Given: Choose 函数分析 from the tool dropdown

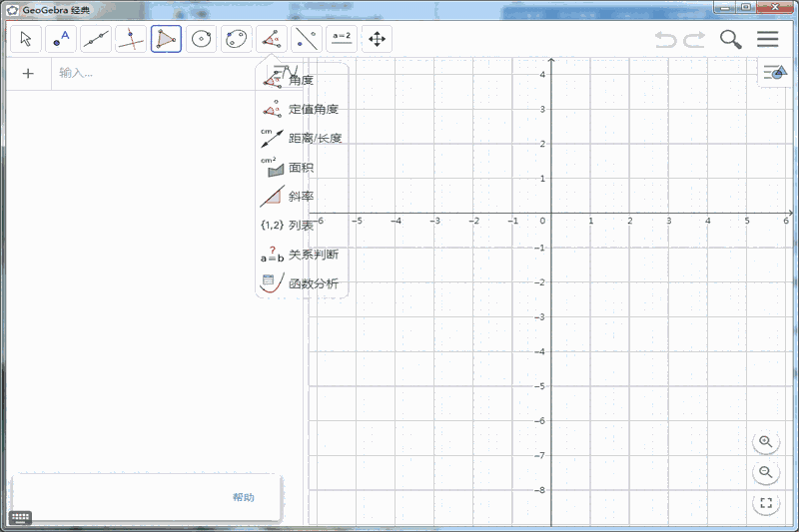Looking at the screenshot, I should [302, 283].
